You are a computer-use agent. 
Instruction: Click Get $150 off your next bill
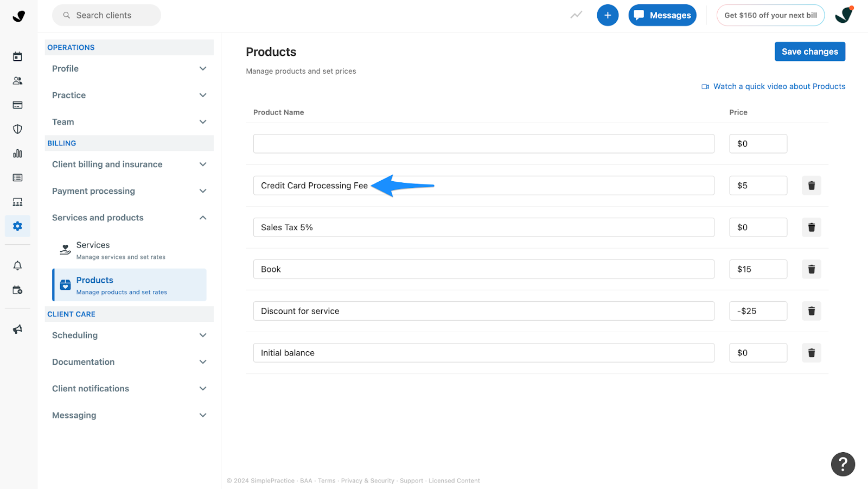click(x=770, y=15)
